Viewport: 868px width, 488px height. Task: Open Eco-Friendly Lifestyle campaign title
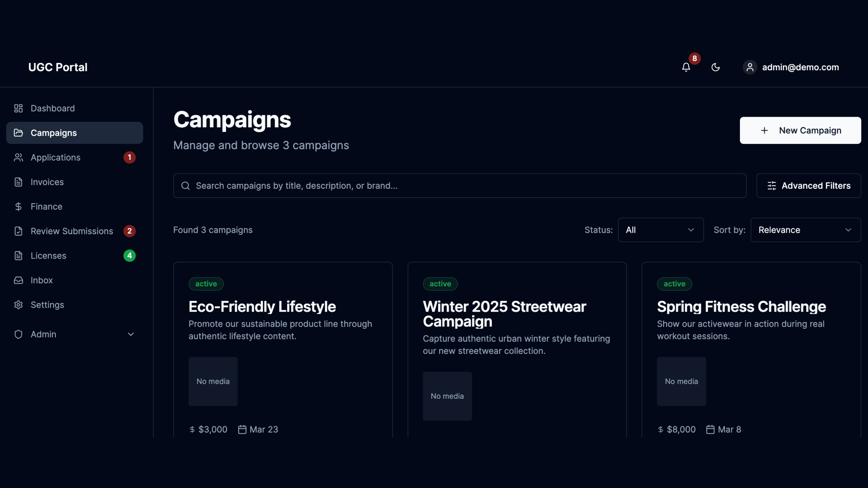(262, 307)
